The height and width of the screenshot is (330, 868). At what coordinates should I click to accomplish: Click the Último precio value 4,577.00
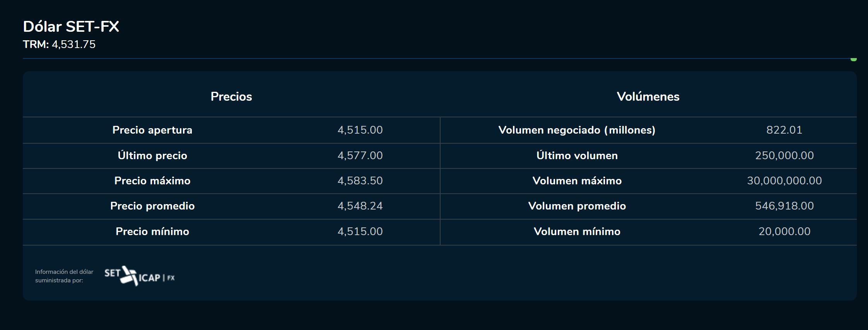coord(360,156)
